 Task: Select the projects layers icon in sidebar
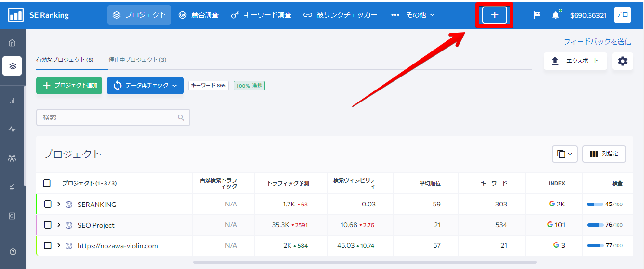tap(12, 65)
